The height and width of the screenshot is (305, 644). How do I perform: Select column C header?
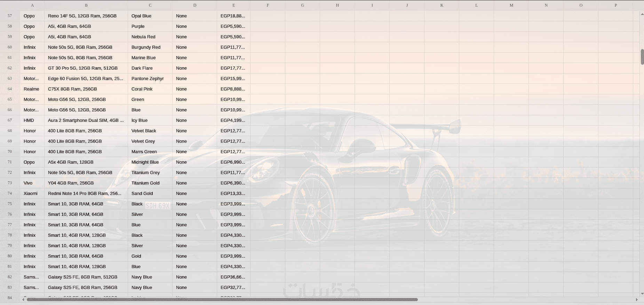point(150,5)
